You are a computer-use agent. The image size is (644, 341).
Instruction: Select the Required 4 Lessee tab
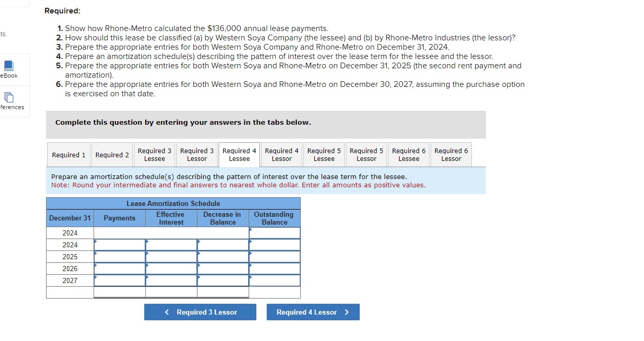click(x=239, y=155)
